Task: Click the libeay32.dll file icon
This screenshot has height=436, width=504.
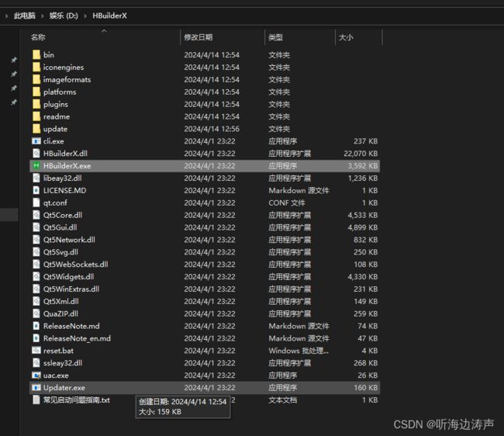Action: 36,178
